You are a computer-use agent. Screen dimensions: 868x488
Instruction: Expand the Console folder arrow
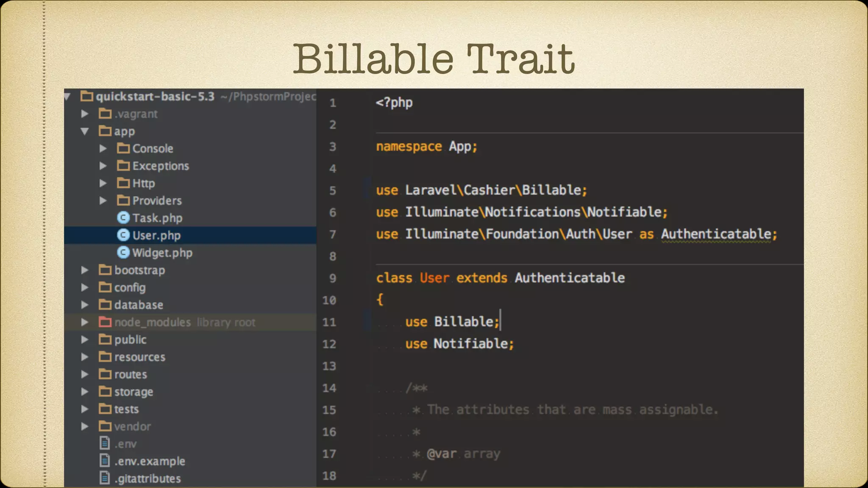click(x=103, y=149)
